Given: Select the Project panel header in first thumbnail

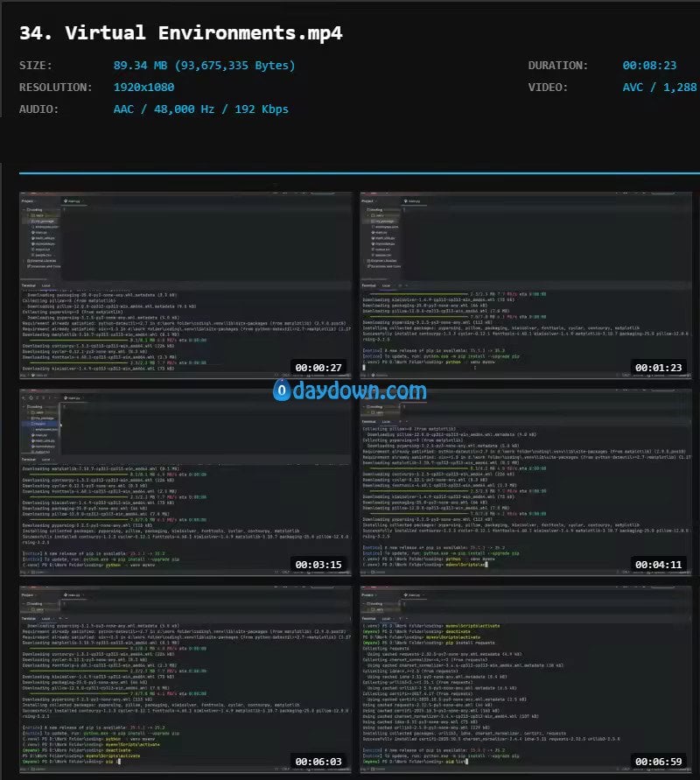Looking at the screenshot, I should point(29,200).
